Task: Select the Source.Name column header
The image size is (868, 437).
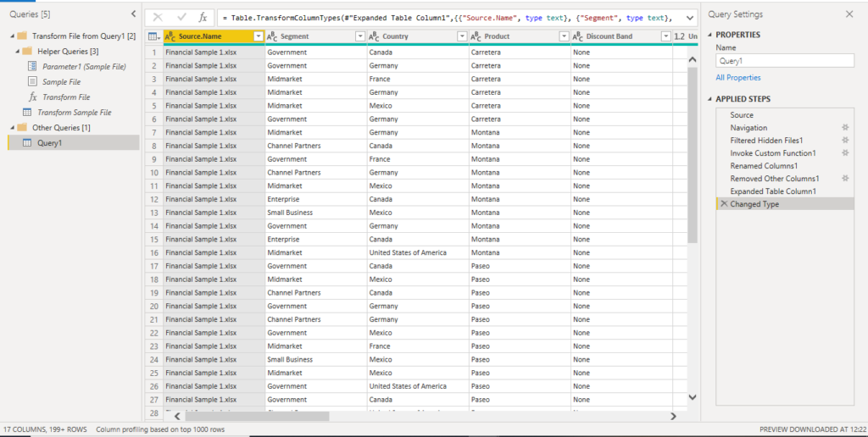Action: click(214, 37)
